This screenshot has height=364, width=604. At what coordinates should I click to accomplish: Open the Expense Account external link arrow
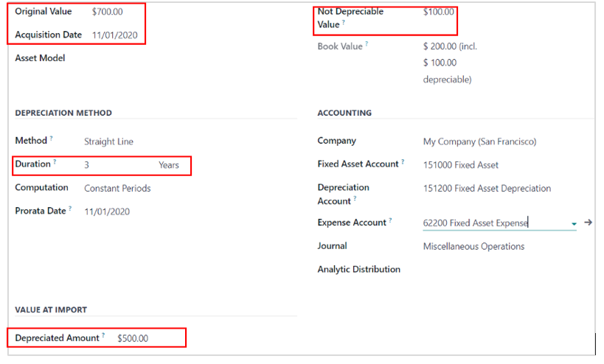coord(588,223)
